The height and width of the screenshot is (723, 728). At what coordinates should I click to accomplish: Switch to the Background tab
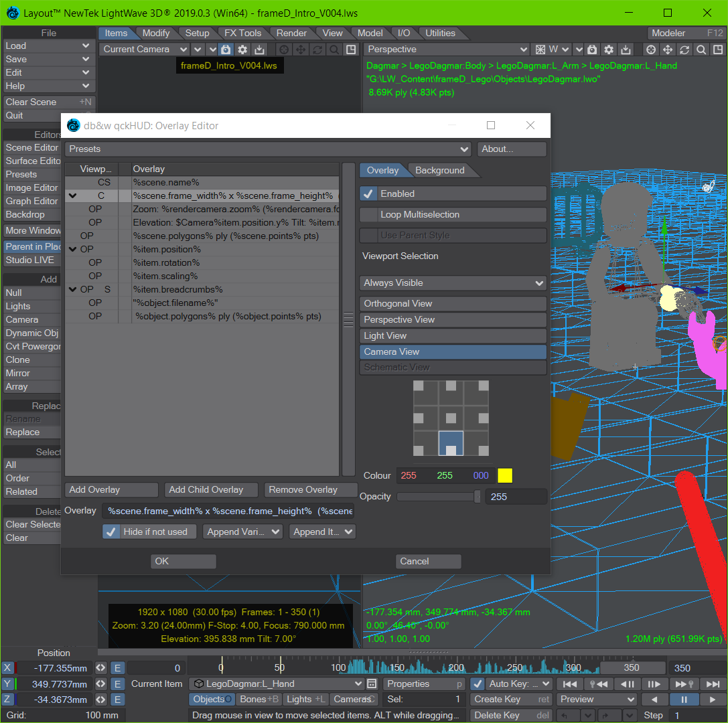point(439,171)
